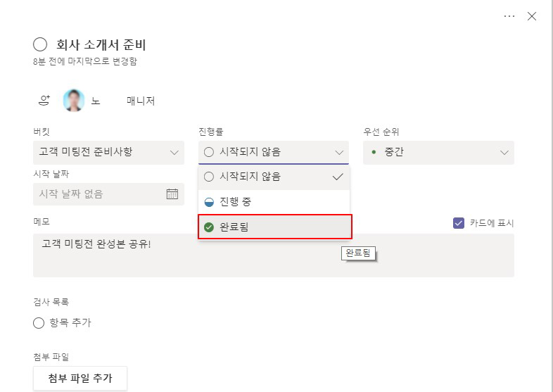Click the half-filled in-progress icon

[x=209, y=202]
